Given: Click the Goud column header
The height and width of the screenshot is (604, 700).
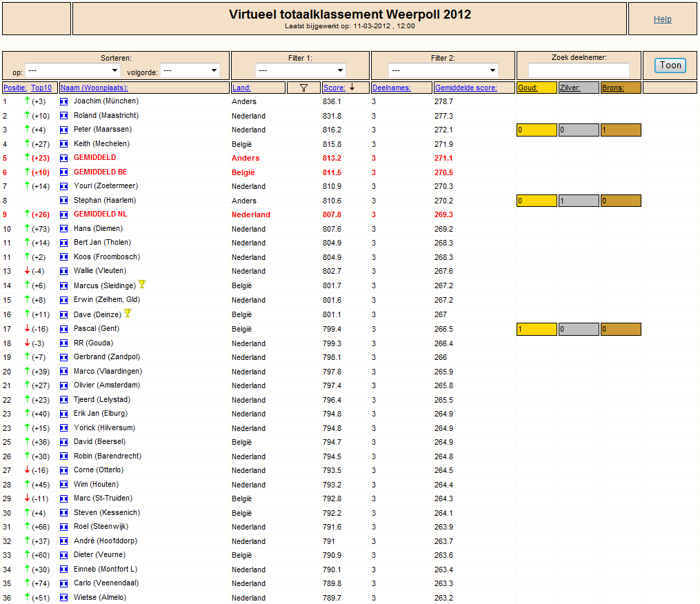Looking at the screenshot, I should click(528, 88).
